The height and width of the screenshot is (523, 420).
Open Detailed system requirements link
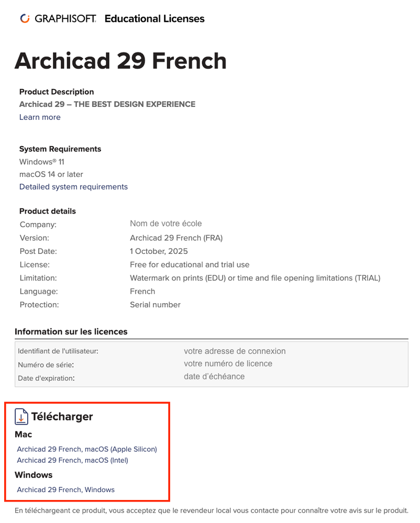73,187
